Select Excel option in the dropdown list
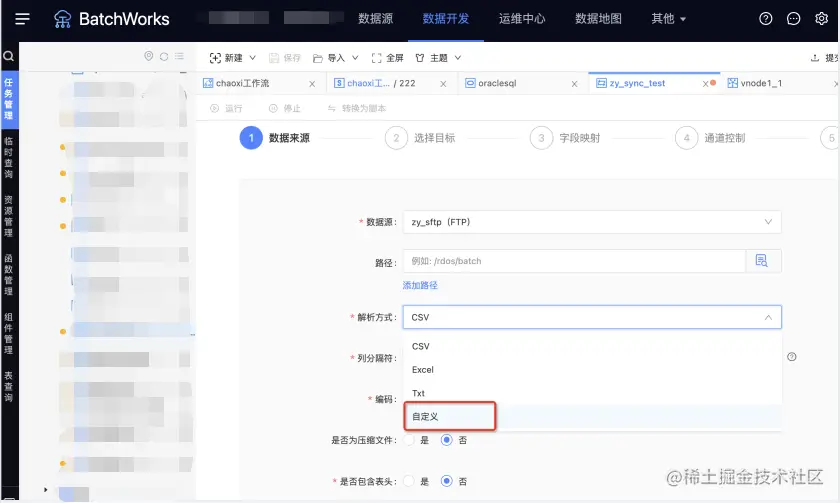The height and width of the screenshot is (503, 840). 592,370
